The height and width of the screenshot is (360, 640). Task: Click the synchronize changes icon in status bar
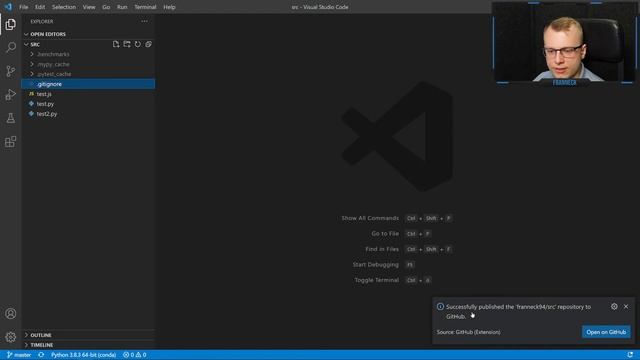click(41, 355)
